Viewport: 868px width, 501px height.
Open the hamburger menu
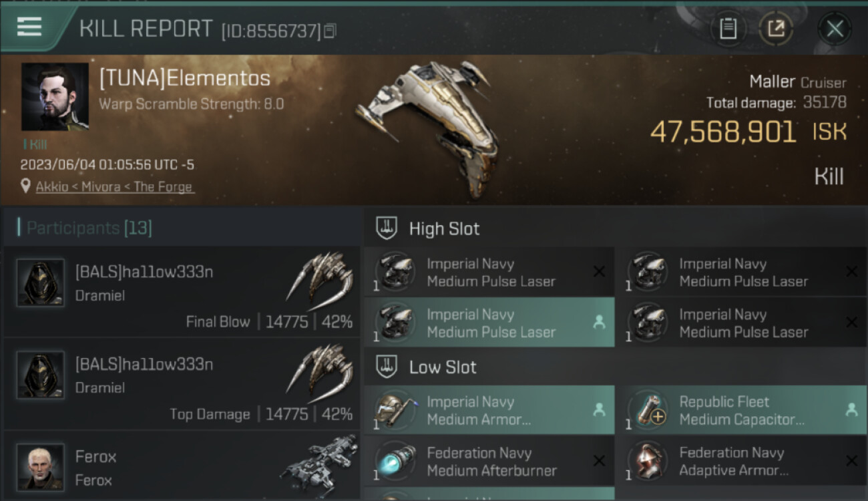click(30, 27)
